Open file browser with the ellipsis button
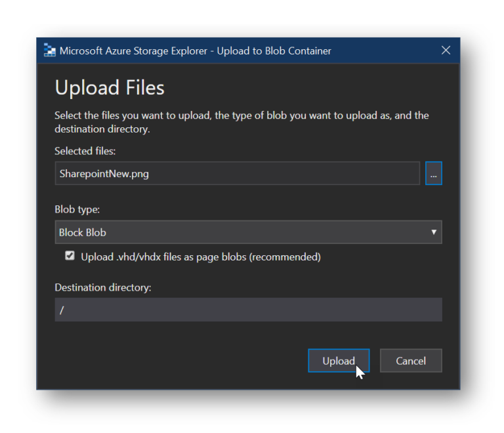The width and height of the screenshot is (504, 433). coord(433,173)
